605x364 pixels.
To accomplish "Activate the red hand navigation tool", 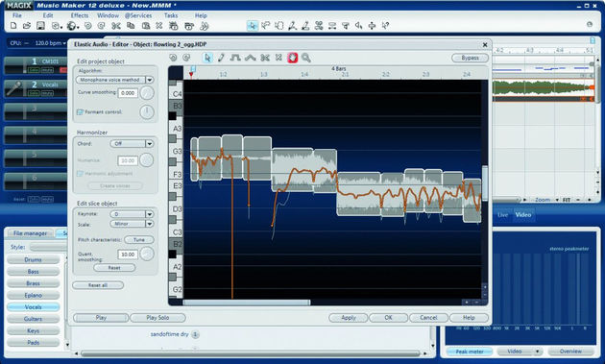I will tap(293, 58).
